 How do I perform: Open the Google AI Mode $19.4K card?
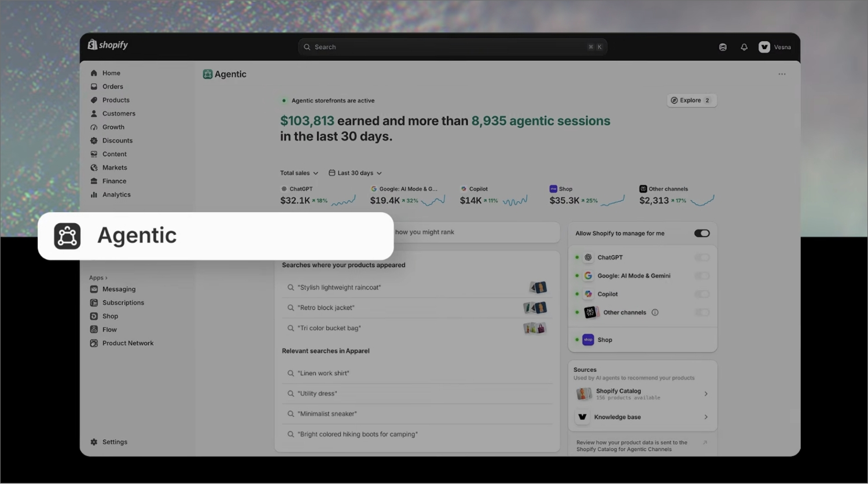(407, 197)
